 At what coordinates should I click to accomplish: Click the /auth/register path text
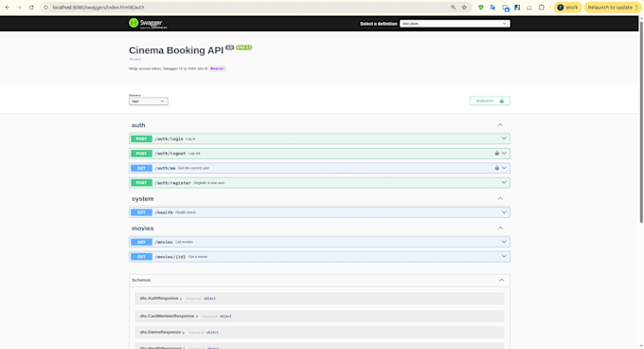[x=172, y=183]
